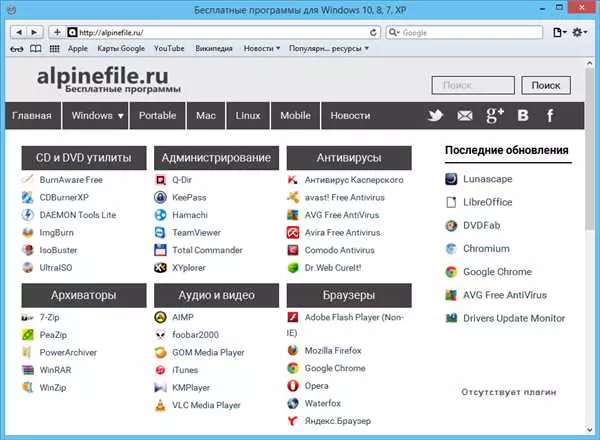This screenshot has height=440, width=600.
Task: Open the Антивирус Касперского link
Action: (354, 180)
